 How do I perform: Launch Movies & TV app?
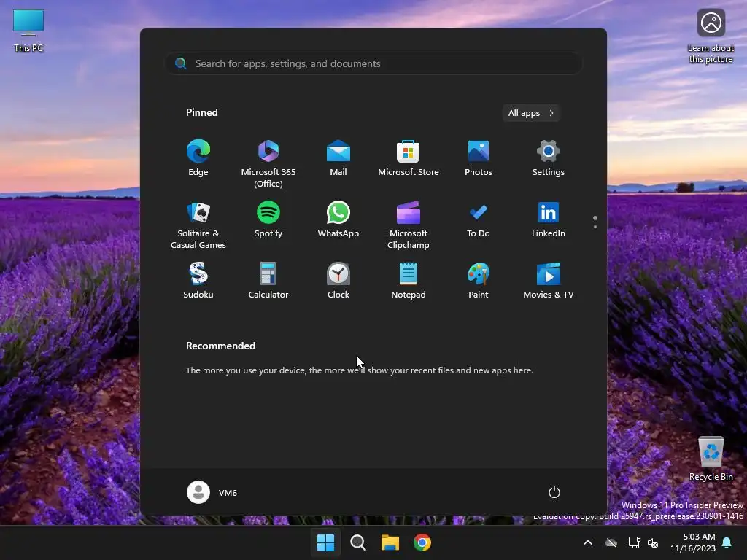pyautogui.click(x=549, y=281)
